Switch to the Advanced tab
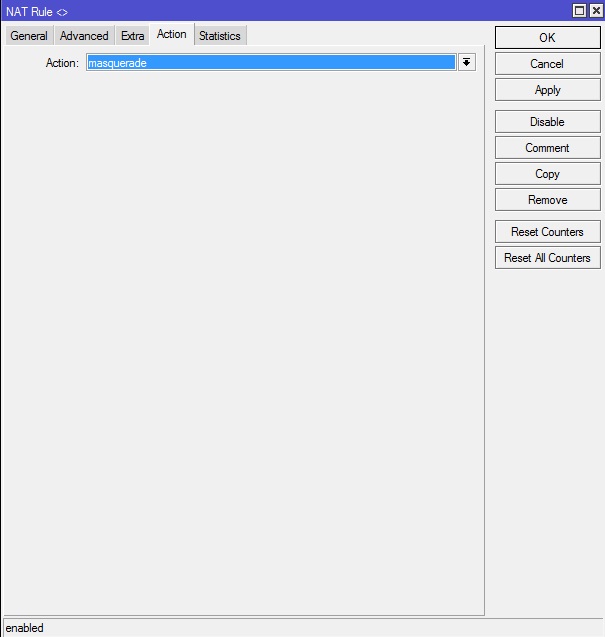Screen dimensions: 605x637 (84, 36)
